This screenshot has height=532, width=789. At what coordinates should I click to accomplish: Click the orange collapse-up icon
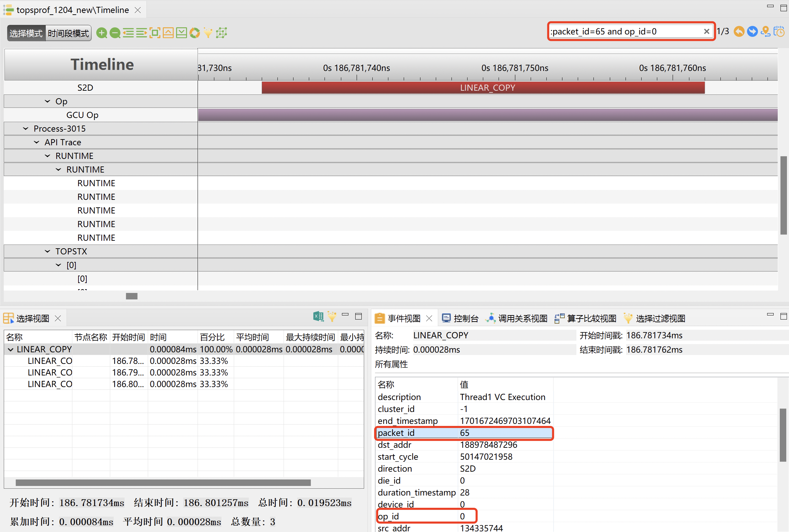(168, 33)
